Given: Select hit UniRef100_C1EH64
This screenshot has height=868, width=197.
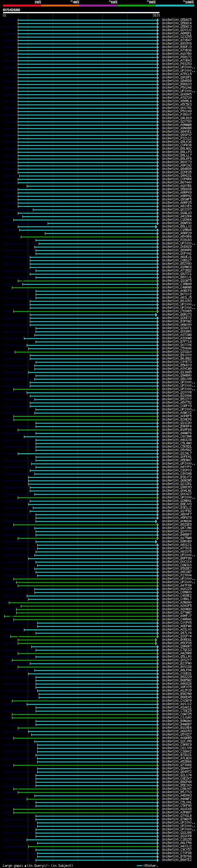Looking at the screenshot, I should pos(176,220).
